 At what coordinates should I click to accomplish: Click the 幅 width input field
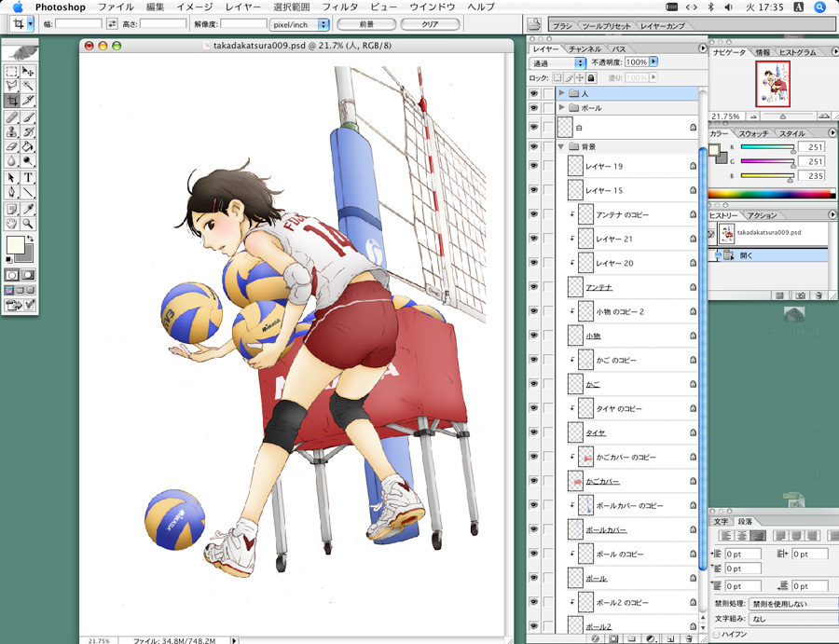tap(78, 23)
